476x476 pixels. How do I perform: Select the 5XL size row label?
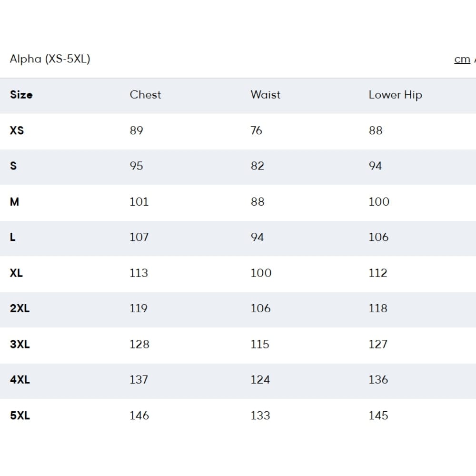pyautogui.click(x=20, y=416)
